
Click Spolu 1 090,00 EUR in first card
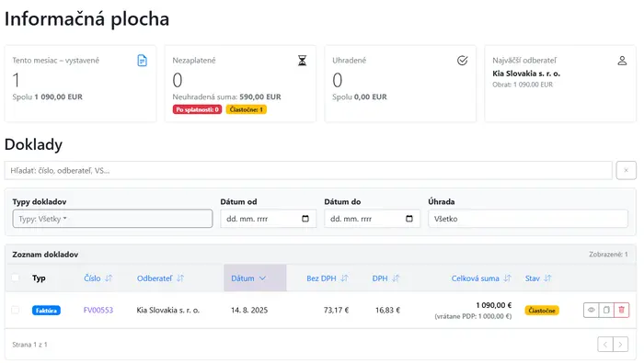47,96
